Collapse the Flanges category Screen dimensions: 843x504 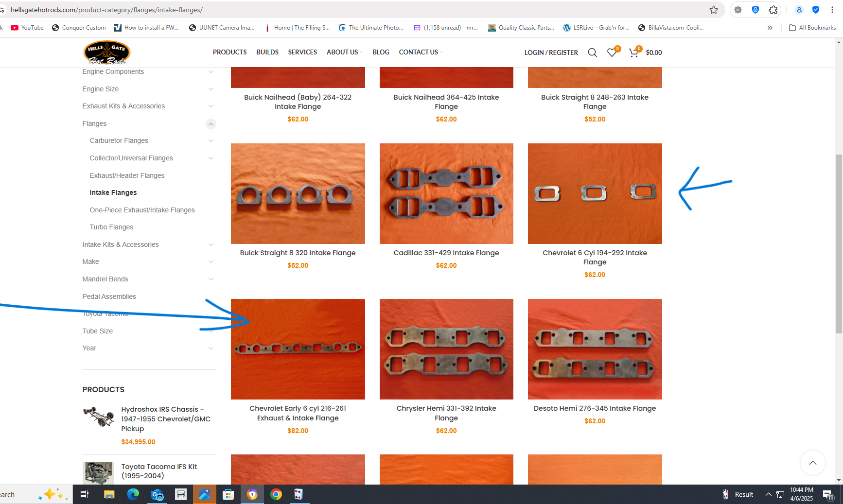point(211,124)
